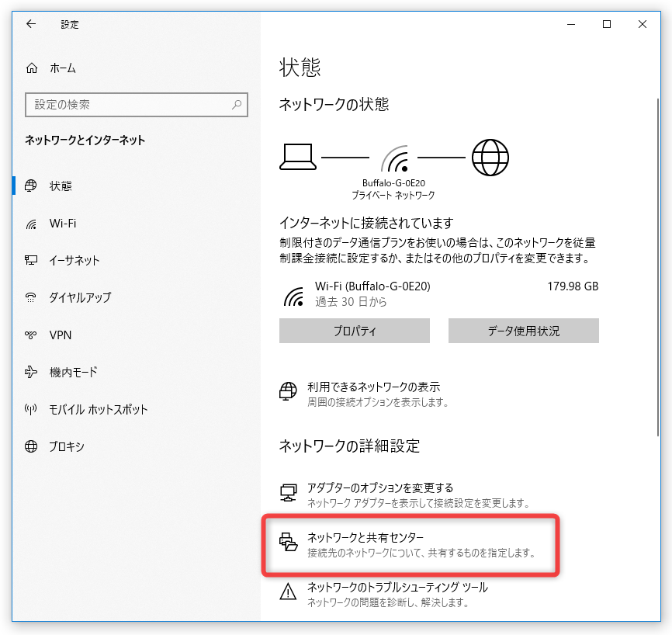
Task: Click the イーサネット monitor icon
Action: coord(31,260)
